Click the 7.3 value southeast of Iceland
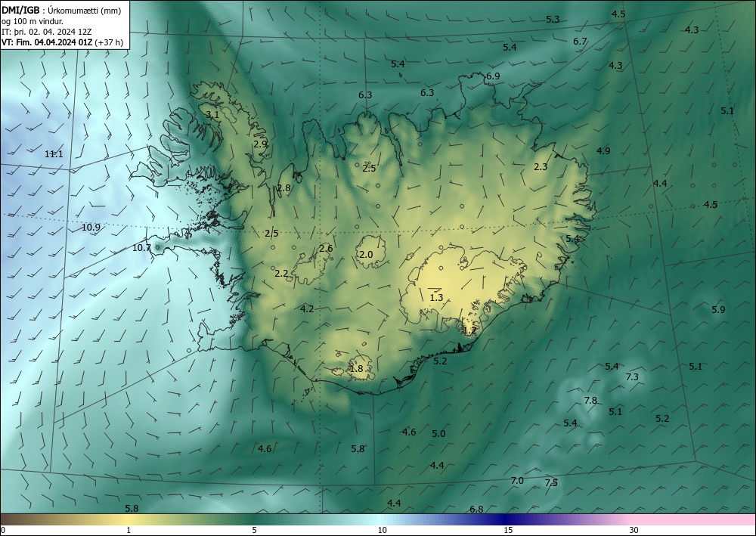Viewport: 756px width, 536px height. click(x=632, y=377)
